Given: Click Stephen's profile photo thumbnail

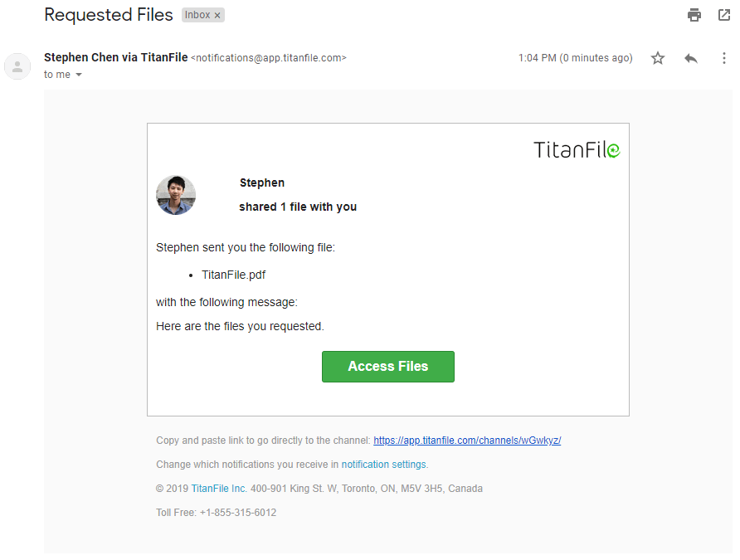Looking at the screenshot, I should pyautogui.click(x=176, y=195).
